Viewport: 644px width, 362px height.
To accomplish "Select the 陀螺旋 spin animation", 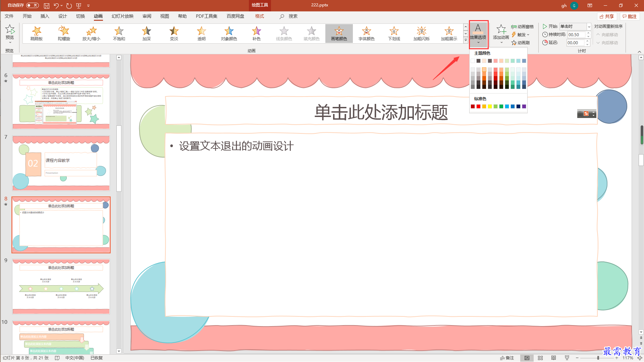I will coord(64,34).
